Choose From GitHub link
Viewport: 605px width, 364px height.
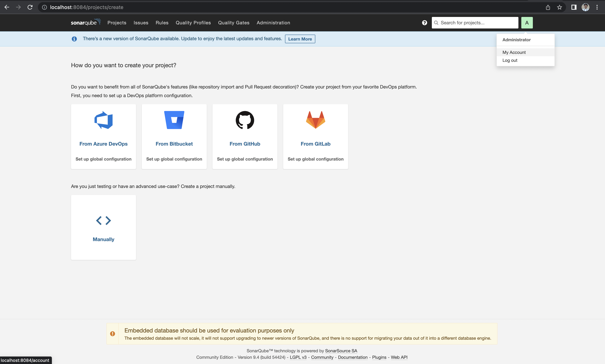245,144
